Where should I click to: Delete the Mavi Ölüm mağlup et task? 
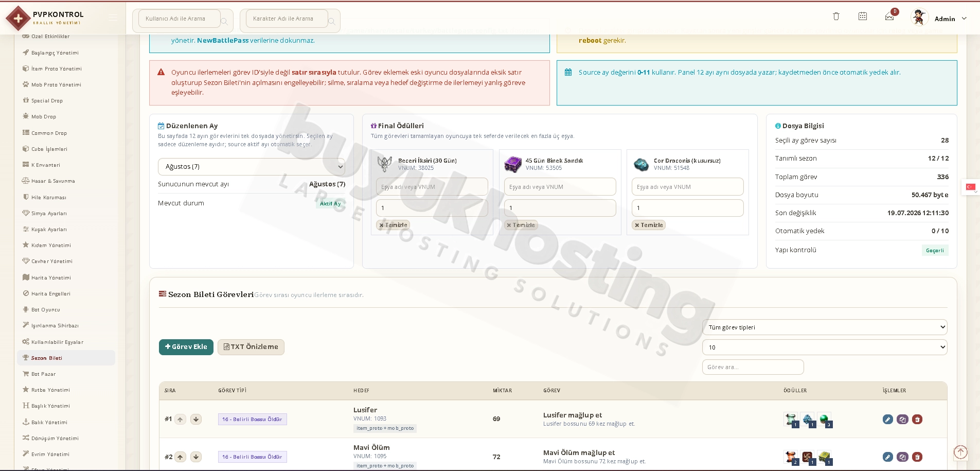[917, 457]
